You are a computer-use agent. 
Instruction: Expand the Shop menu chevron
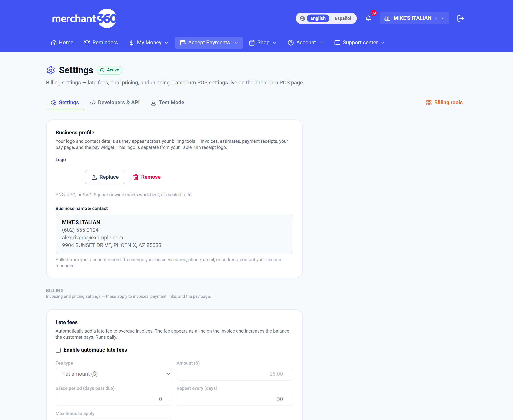click(275, 43)
